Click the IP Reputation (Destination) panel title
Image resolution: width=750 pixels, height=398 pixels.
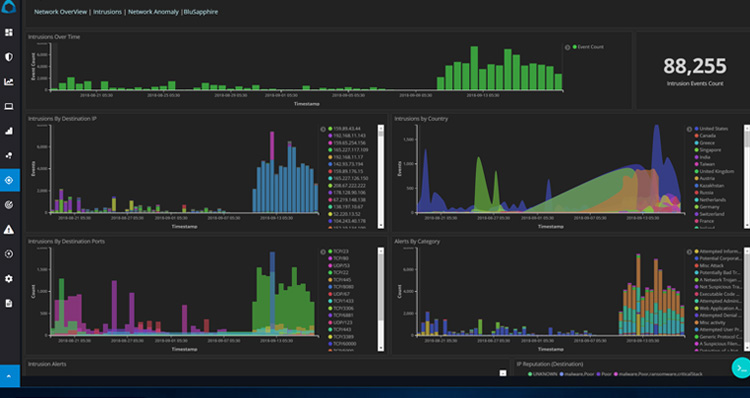tap(550, 364)
